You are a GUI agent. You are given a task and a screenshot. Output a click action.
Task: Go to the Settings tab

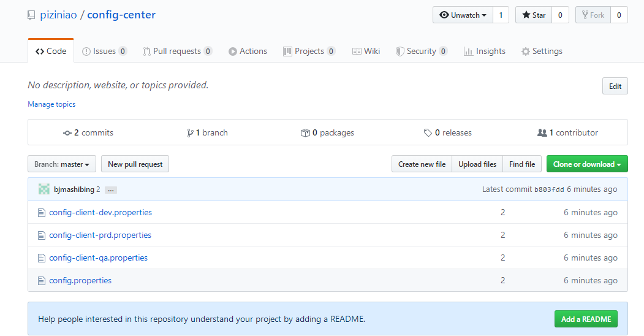(542, 52)
